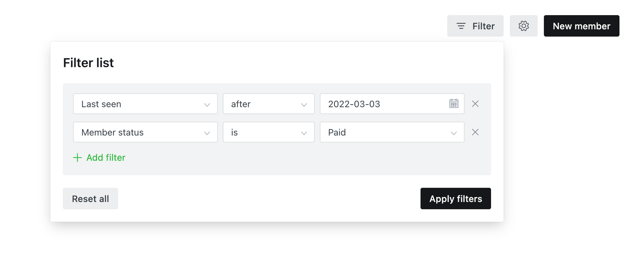Open the 'after' operator dropdown
This screenshot has width=644, height=254.
click(268, 104)
